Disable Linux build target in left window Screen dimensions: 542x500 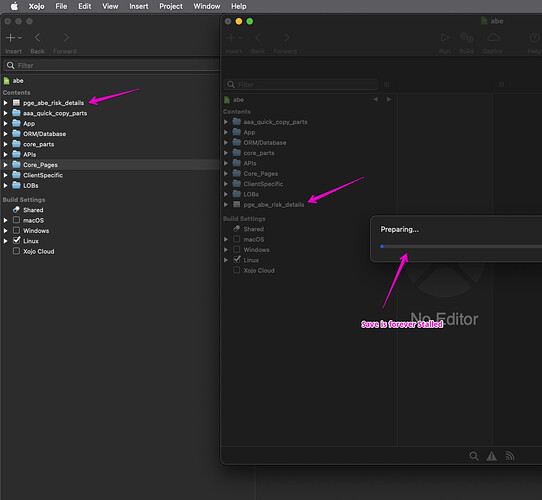pyautogui.click(x=16, y=240)
